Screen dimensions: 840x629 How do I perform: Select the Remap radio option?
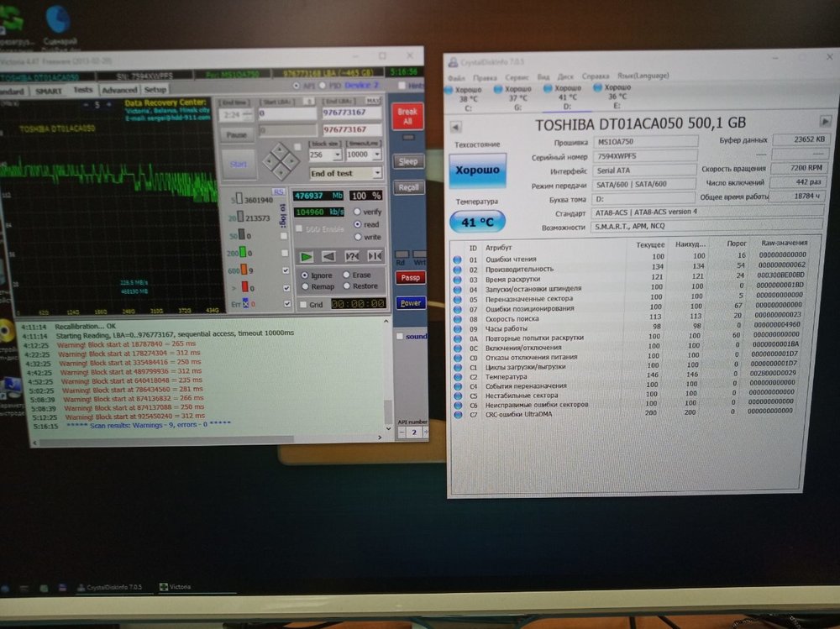coord(306,286)
